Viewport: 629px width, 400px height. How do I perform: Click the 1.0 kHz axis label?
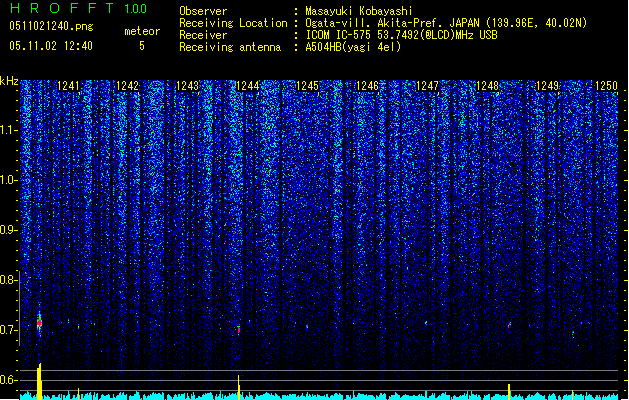tap(8, 180)
